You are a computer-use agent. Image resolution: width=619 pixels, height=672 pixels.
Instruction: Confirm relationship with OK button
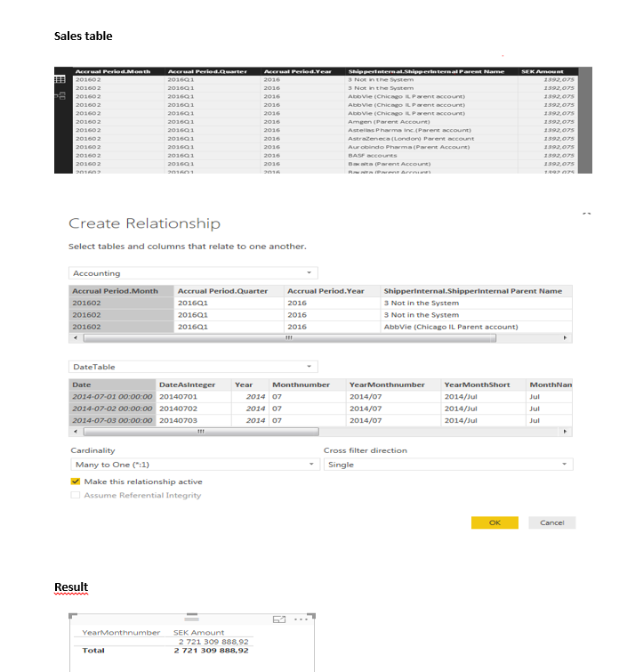pos(494,522)
